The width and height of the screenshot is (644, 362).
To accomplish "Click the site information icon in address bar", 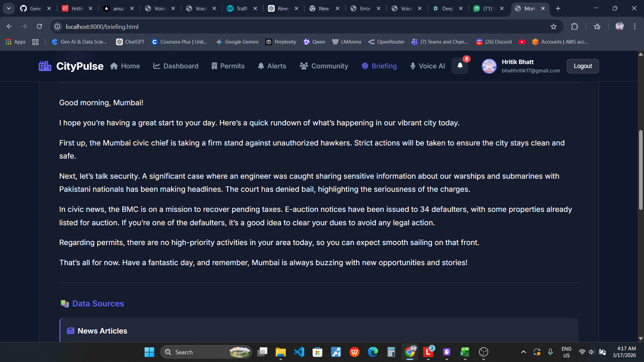I will point(58,26).
